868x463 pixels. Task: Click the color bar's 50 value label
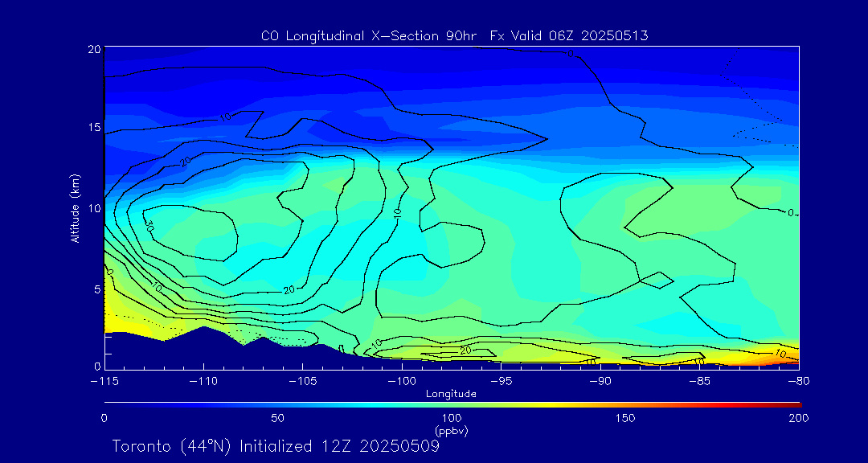click(x=277, y=418)
